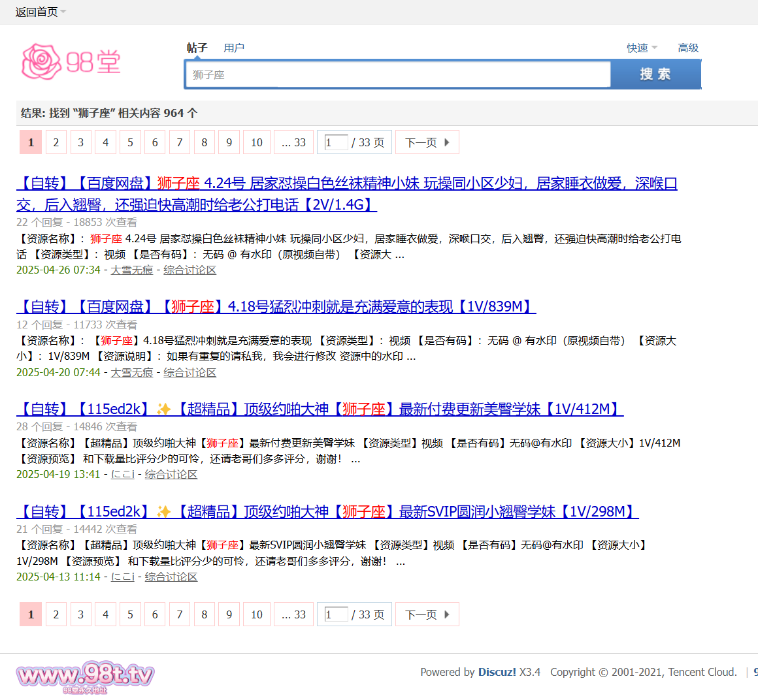
Task: Open author 大雪无痕 on 2025-04-26 result
Action: (131, 270)
